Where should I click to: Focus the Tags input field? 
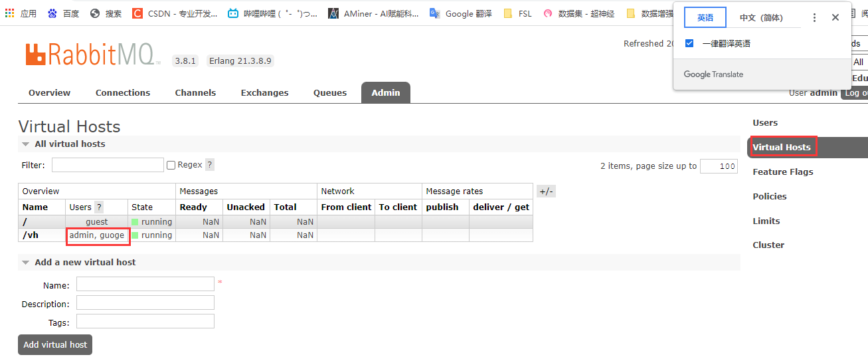145,321
